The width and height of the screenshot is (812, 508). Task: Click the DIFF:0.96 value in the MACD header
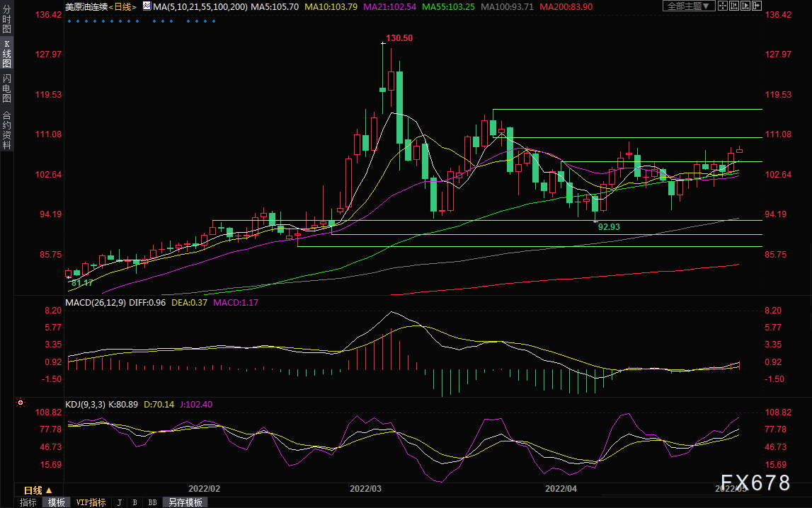point(147,303)
